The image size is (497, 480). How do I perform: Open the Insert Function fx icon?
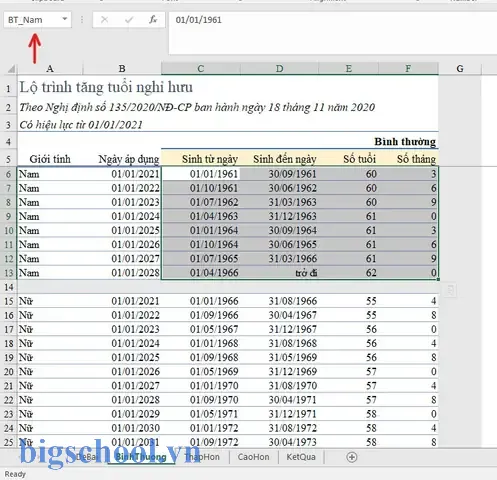click(x=153, y=20)
